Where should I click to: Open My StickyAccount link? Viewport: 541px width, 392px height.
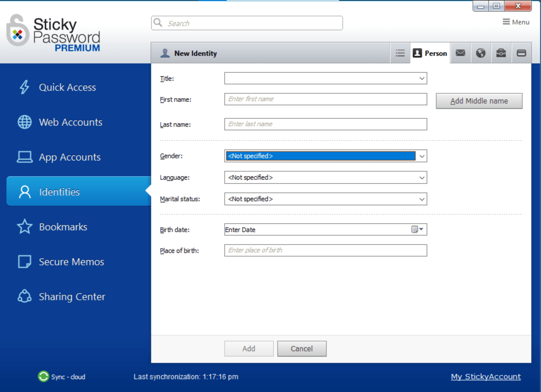tap(486, 376)
